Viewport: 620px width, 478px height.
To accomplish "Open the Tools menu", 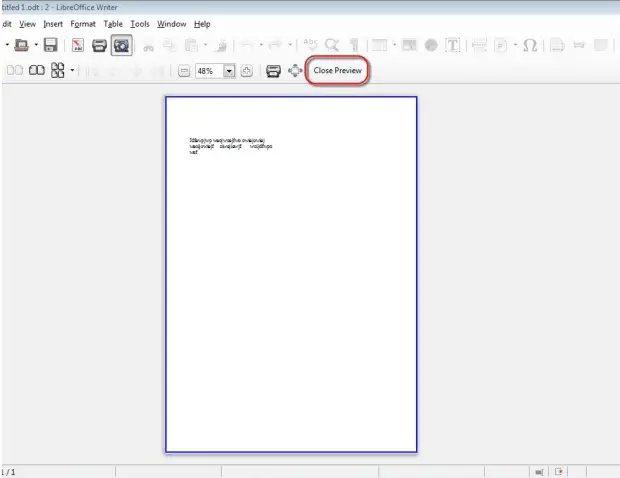I will coord(140,23).
